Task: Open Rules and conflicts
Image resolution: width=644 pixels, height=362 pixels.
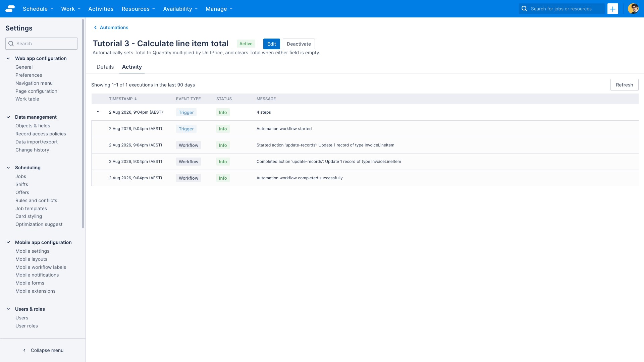Action: click(36, 200)
